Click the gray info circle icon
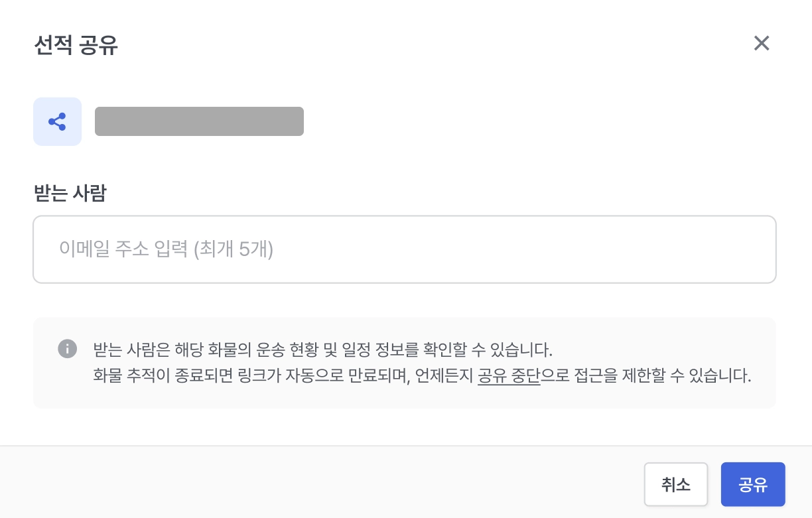812x518 pixels. 67,348
